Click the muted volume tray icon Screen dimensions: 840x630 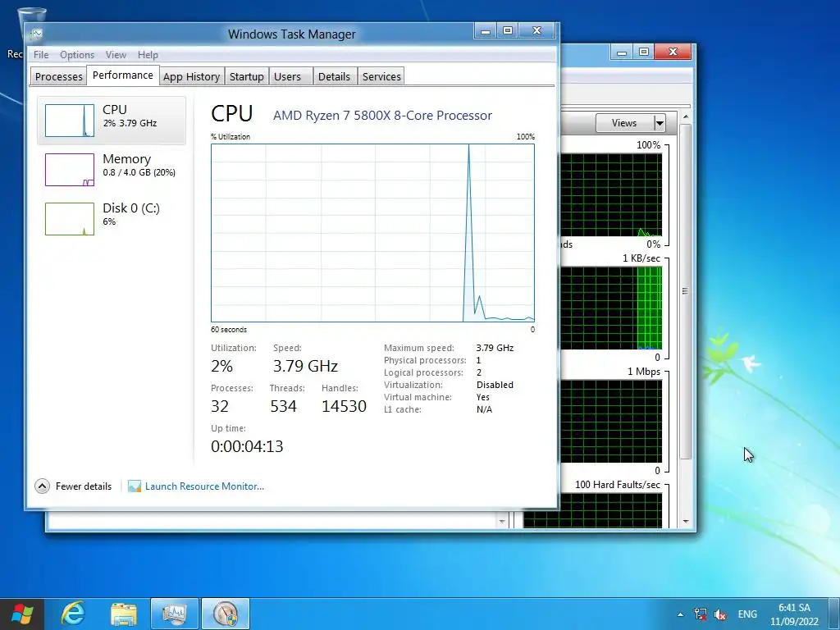[720, 614]
